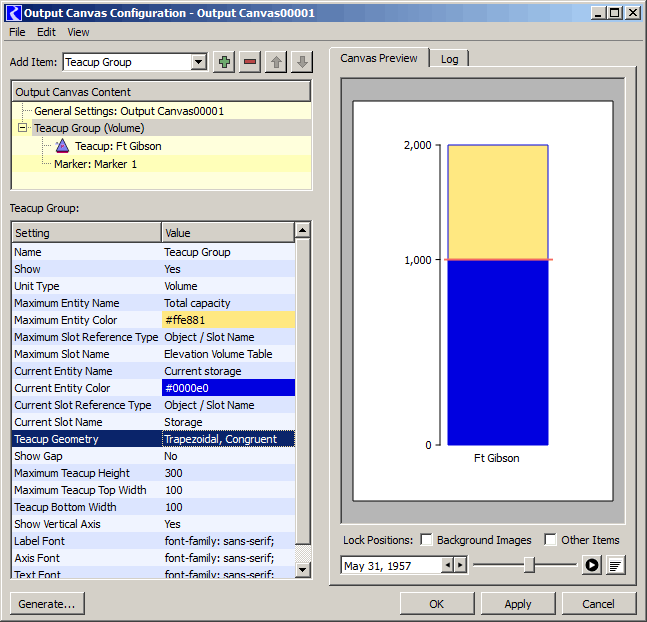Click the Maximum Teacup Height value 300
The height and width of the screenshot is (622, 647).
point(228,473)
